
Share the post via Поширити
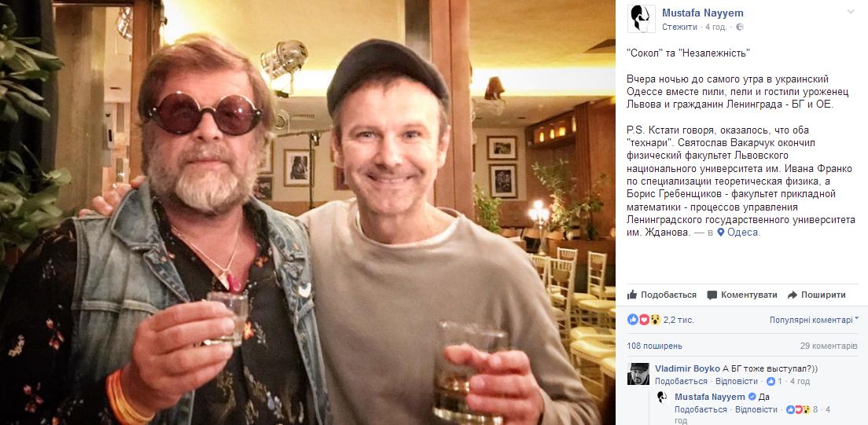817,295
